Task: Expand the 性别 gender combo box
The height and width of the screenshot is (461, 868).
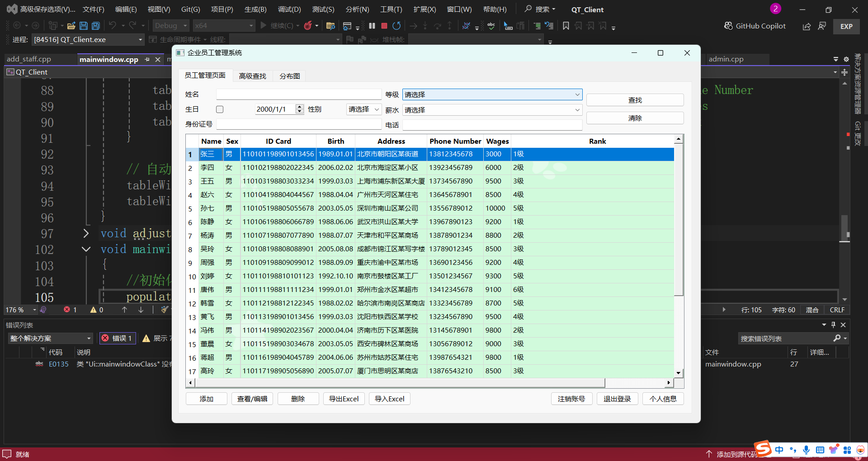Action: coord(364,109)
